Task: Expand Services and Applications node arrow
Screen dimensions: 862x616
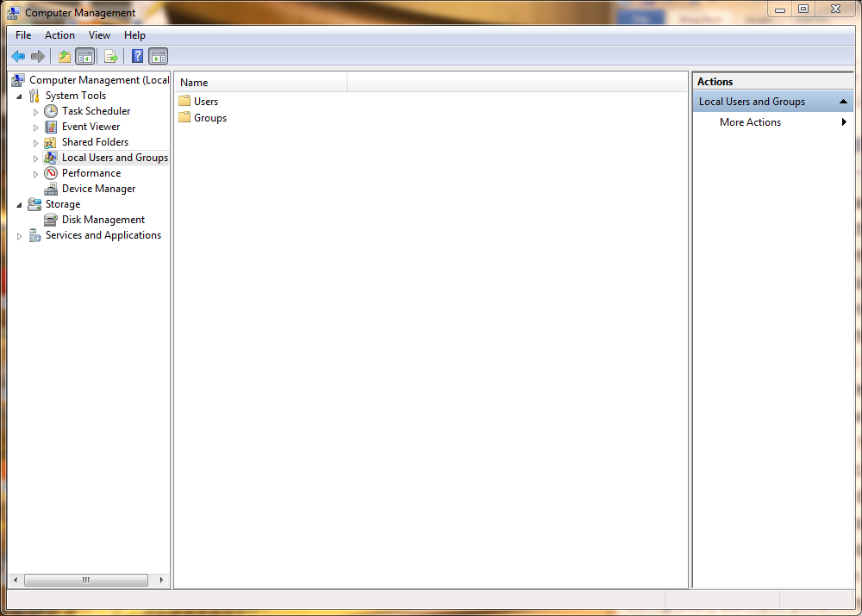Action: 19,236
